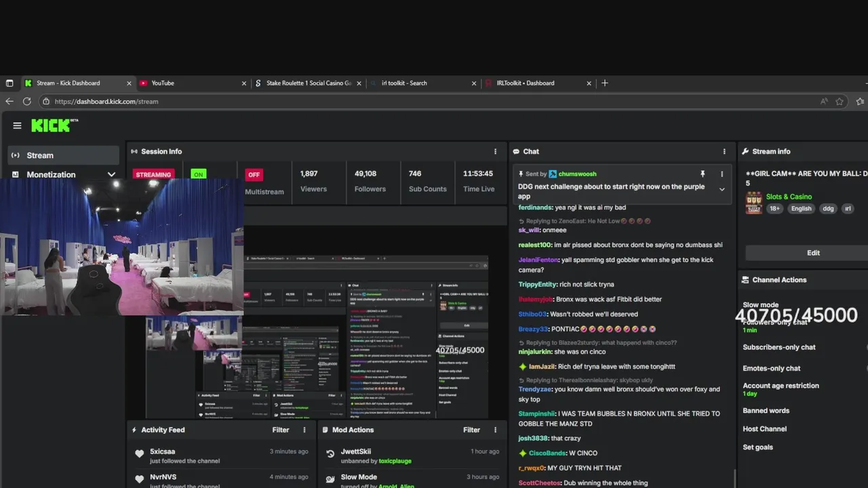Click chumswoosh's badge icon in pinned message
Viewport: 868px width, 488px height.
553,174
